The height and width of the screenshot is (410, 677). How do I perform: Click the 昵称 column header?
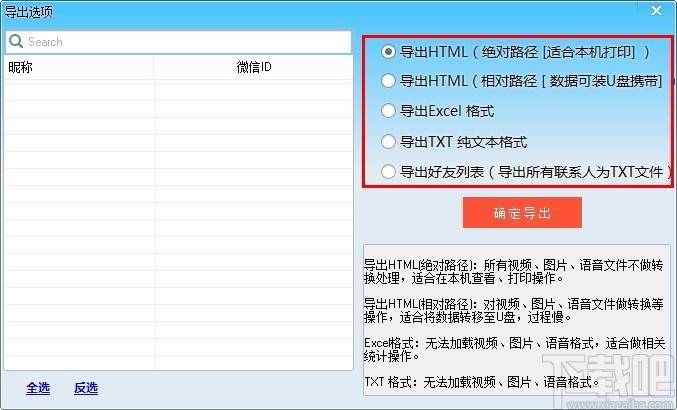tap(79, 67)
